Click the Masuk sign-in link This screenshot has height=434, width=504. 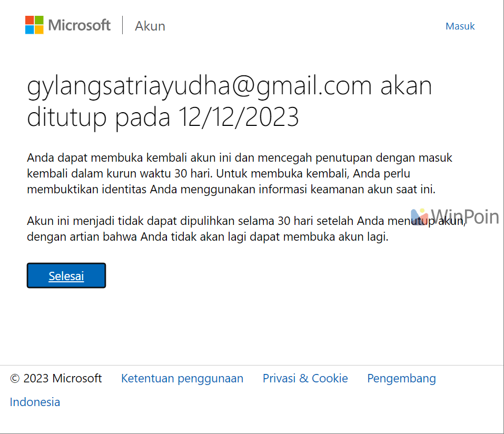pyautogui.click(x=460, y=26)
